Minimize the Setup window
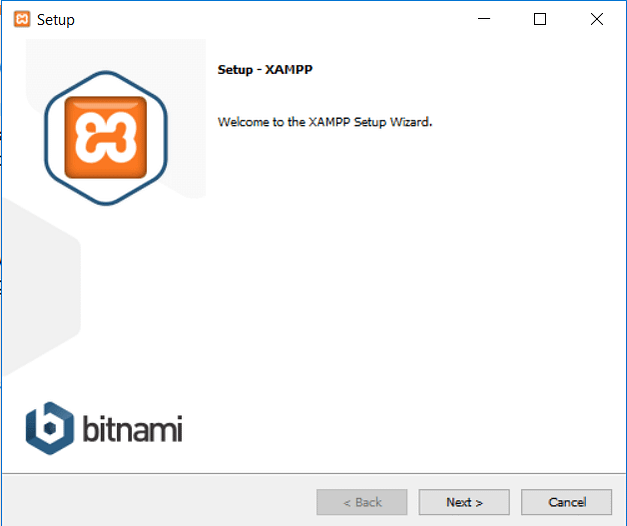Viewport: 627px width, 526px height. (484, 19)
